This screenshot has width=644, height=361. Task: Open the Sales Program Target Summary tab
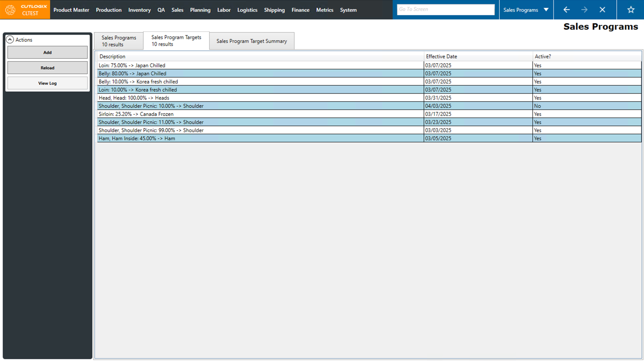(x=252, y=41)
